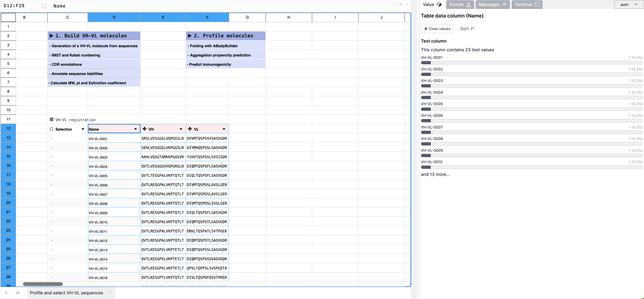This screenshot has width=644, height=299.
Task: Switch to the Messages tab
Action: tap(493, 4)
